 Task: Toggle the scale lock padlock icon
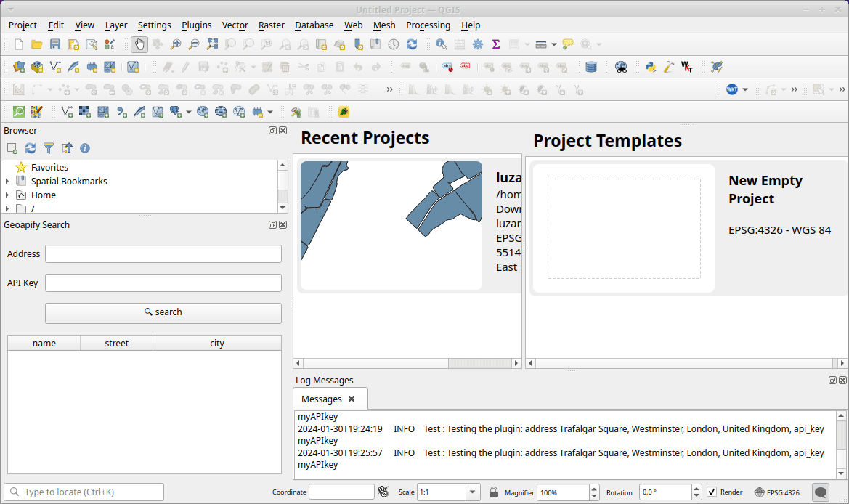pos(493,492)
